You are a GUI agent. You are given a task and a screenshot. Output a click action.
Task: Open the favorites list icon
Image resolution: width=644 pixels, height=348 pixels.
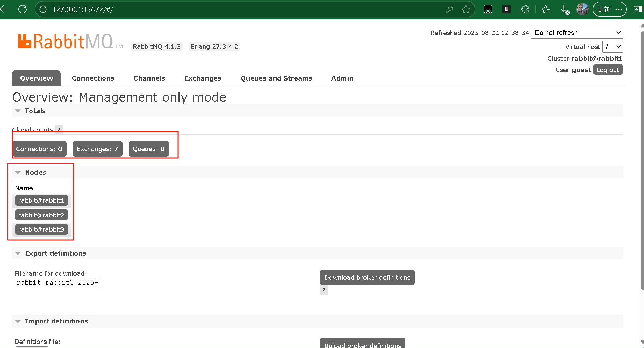[546, 9]
